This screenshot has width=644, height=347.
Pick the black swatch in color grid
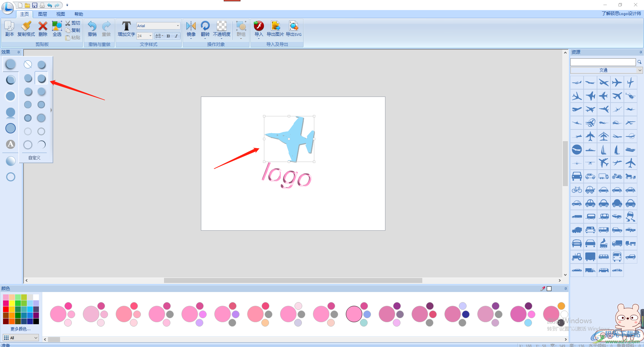tap(36, 321)
